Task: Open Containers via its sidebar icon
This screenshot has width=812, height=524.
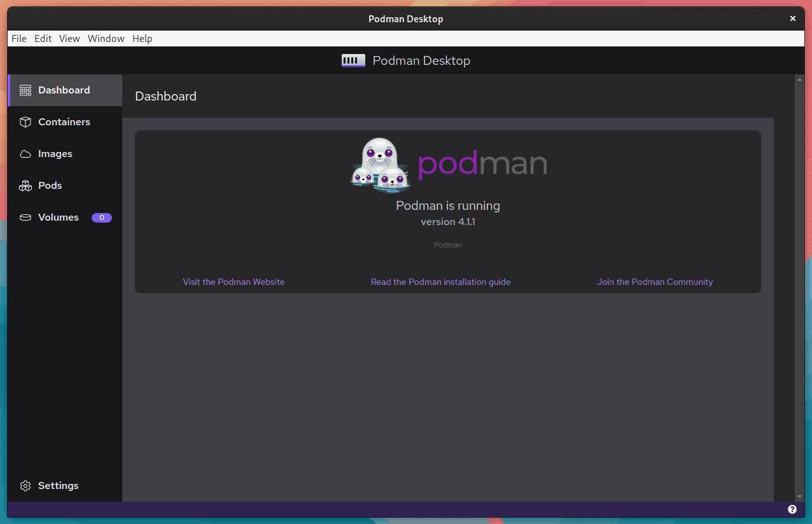Action: click(x=25, y=121)
